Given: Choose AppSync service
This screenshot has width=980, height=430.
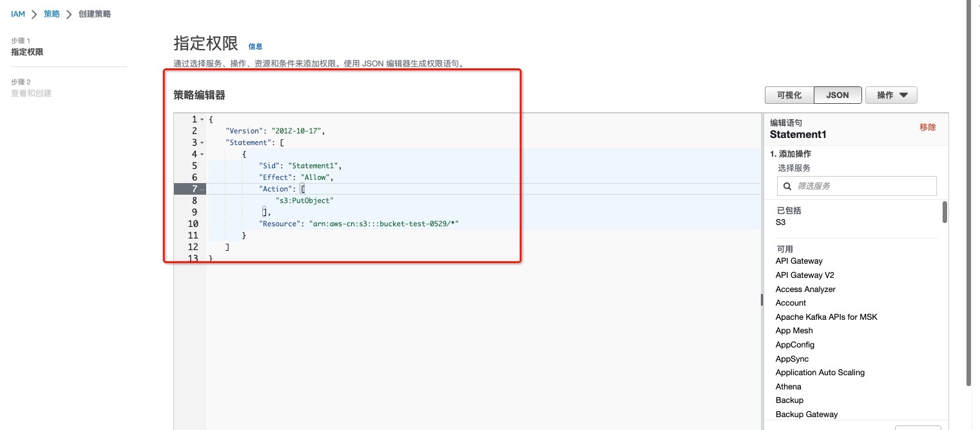Looking at the screenshot, I should click(x=792, y=359).
